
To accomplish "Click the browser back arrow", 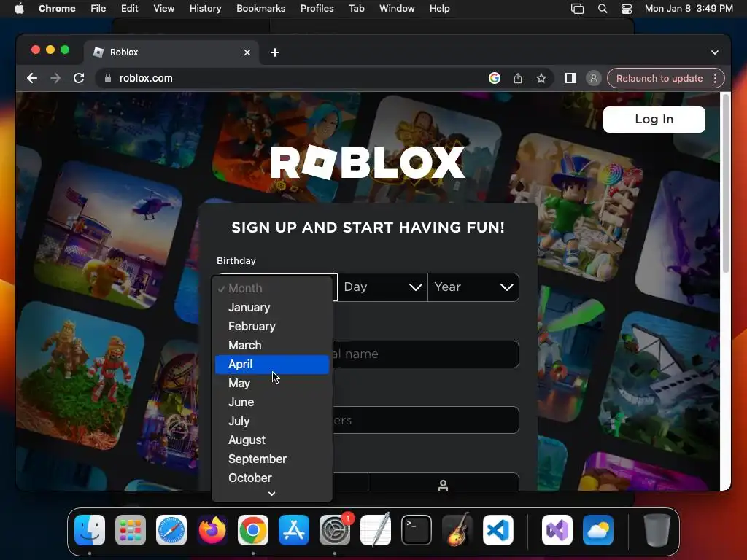I will (32, 78).
